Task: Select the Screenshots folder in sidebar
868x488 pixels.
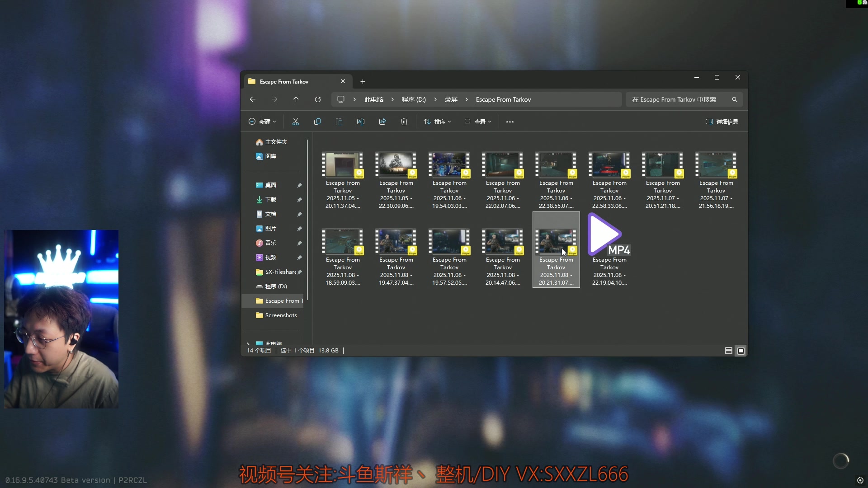Action: point(281,315)
